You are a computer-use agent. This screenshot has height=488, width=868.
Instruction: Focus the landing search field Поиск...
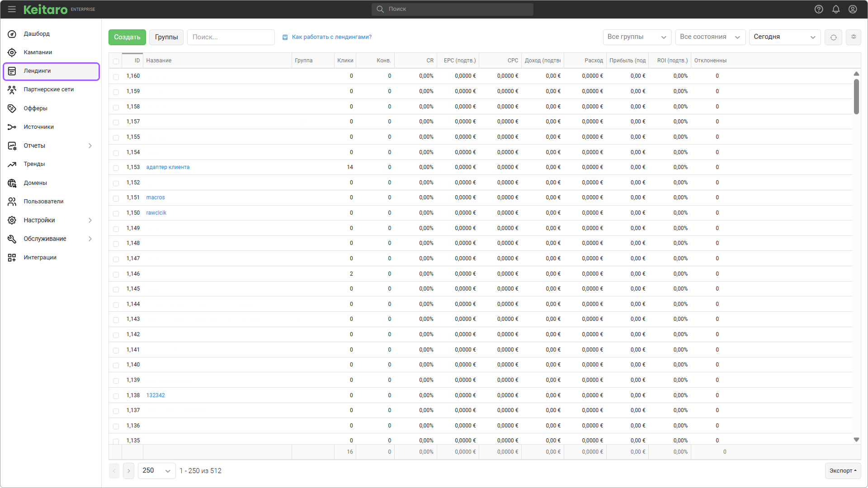231,37
